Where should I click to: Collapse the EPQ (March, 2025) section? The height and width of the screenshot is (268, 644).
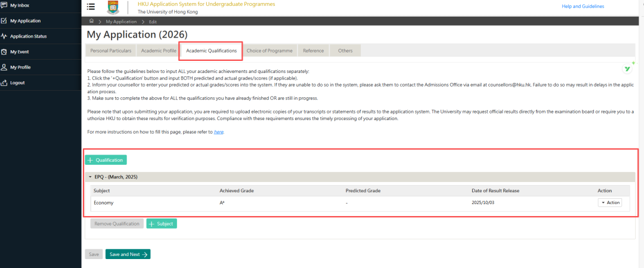pos(90,177)
